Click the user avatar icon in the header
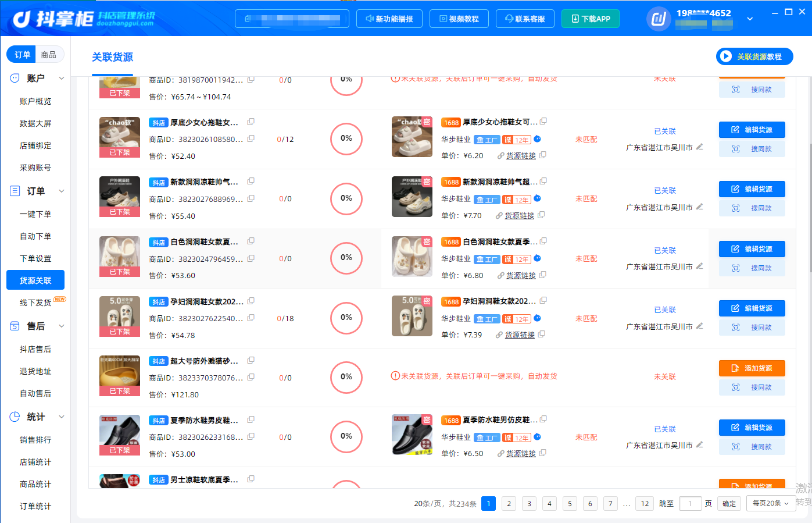 click(659, 19)
